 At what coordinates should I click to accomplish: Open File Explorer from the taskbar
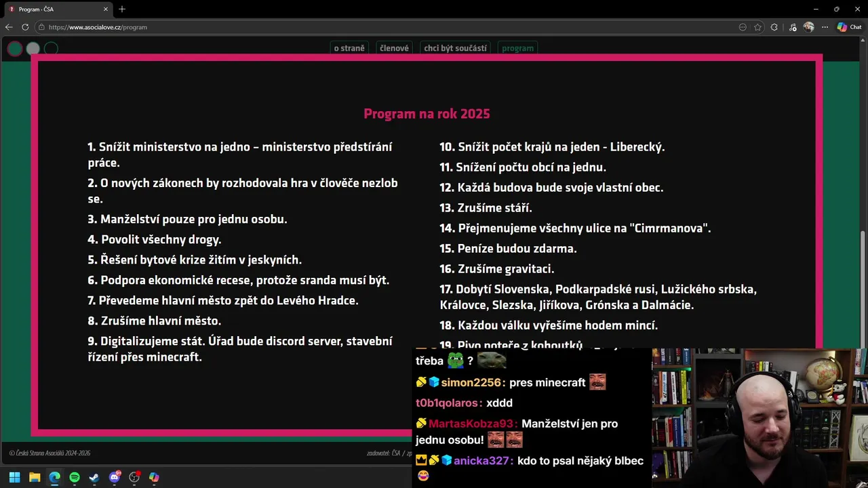tap(35, 477)
